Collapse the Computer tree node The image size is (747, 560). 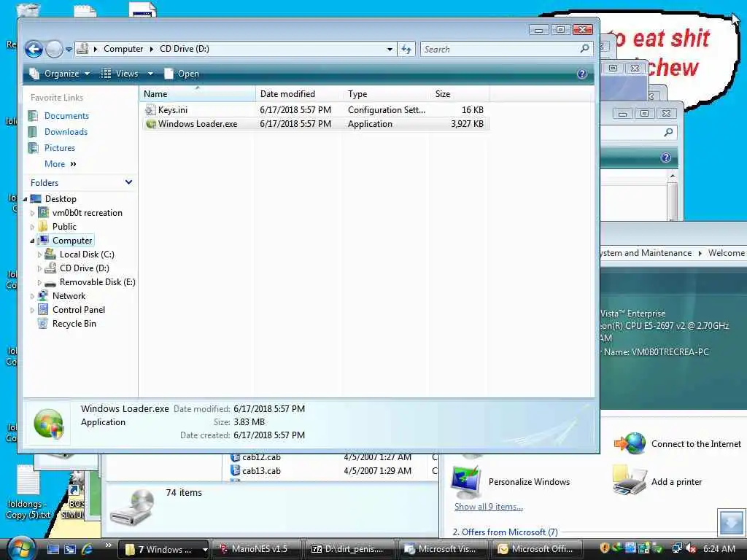32,241
